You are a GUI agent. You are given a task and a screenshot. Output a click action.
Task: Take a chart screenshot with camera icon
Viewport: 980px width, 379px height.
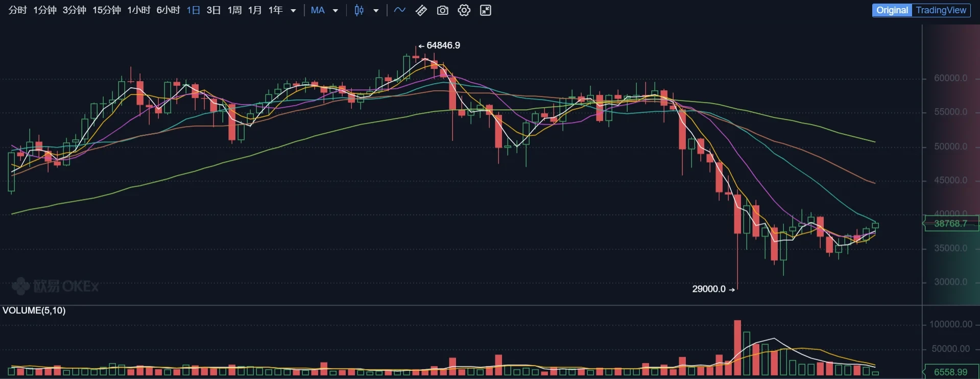[443, 10]
